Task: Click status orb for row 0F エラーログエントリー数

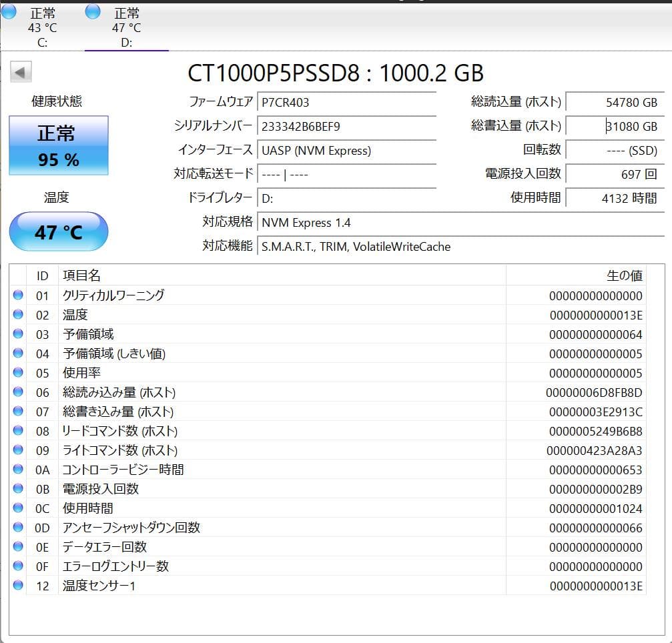Action: pyautogui.click(x=18, y=566)
